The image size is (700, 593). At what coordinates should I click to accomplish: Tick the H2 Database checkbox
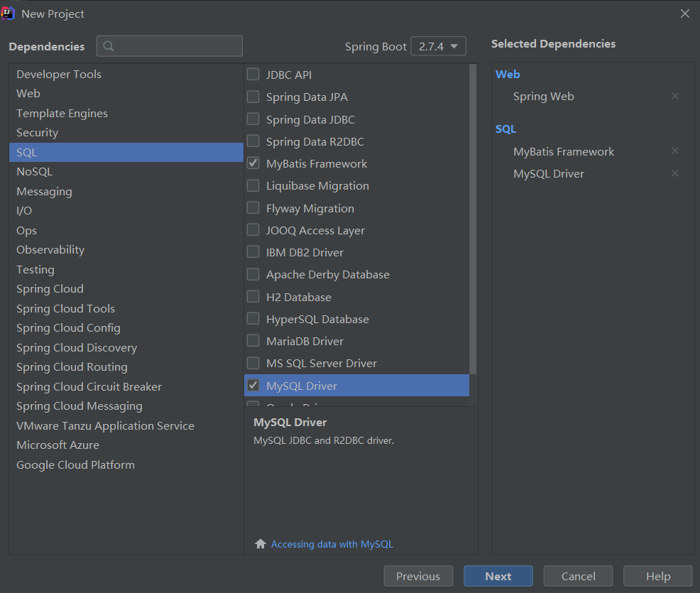point(253,297)
